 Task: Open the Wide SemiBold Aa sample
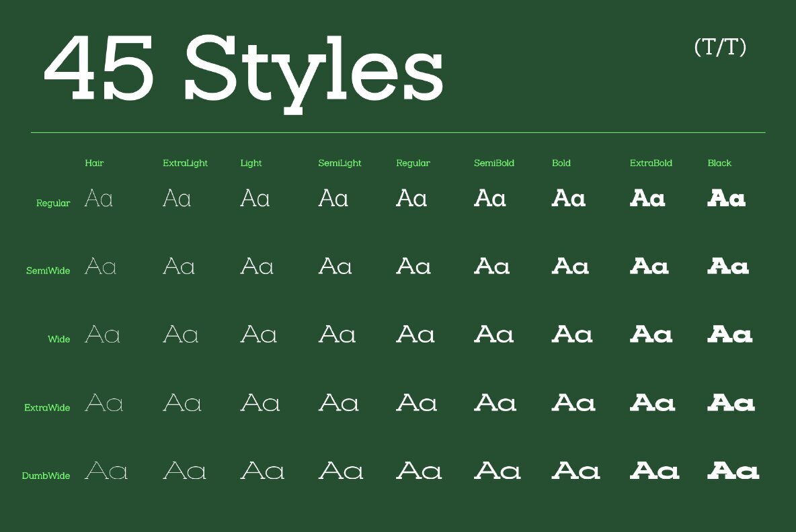click(x=494, y=335)
